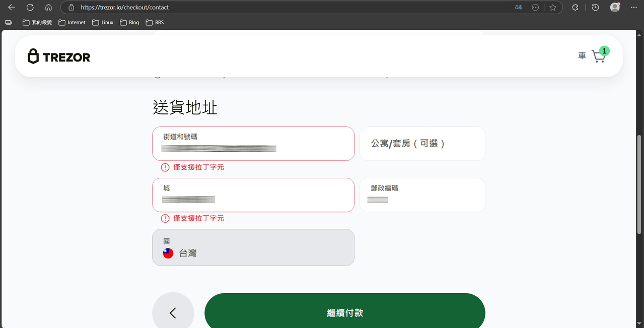Open browser settings and more menu
644x328 pixels.
point(633,7)
